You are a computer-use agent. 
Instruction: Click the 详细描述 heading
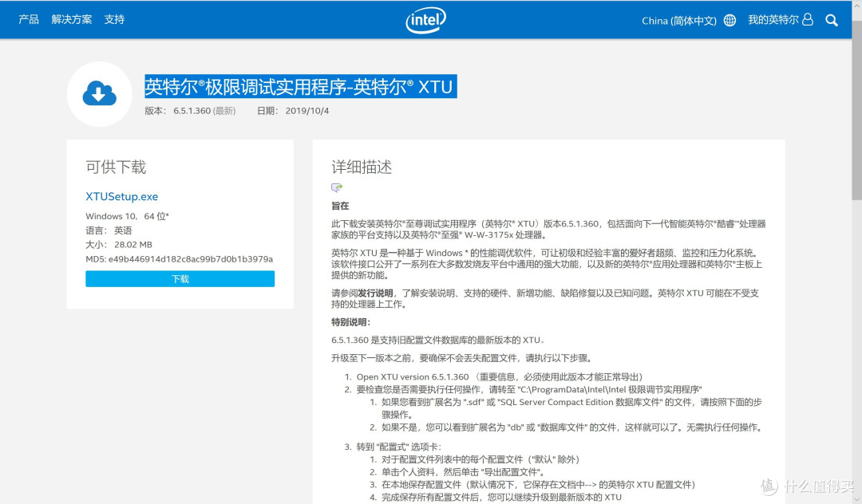pos(362,167)
